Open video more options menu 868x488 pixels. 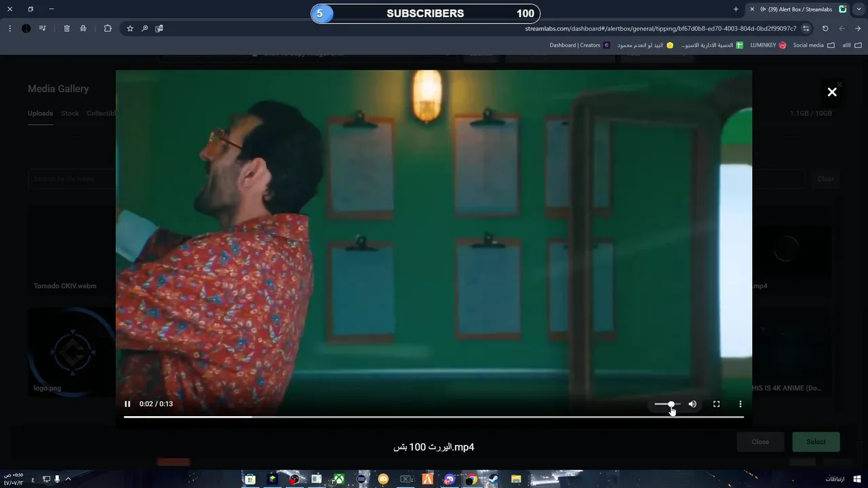pos(740,404)
